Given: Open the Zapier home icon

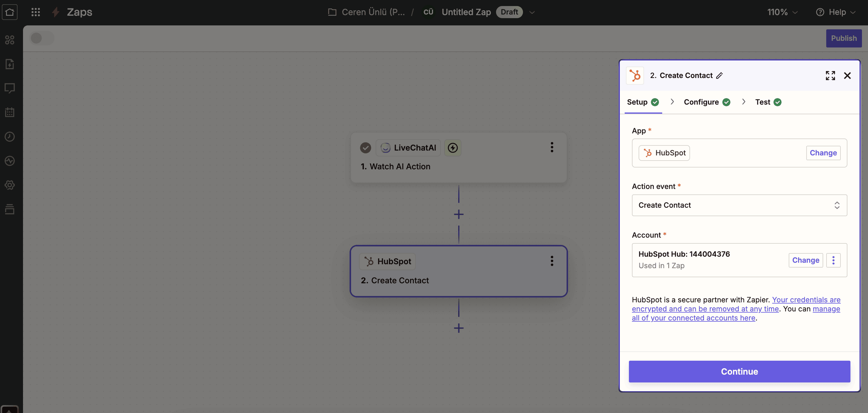Looking at the screenshot, I should coord(10,12).
